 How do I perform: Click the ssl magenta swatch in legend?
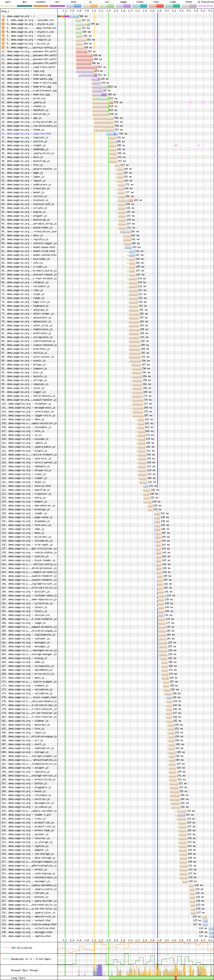57,6
